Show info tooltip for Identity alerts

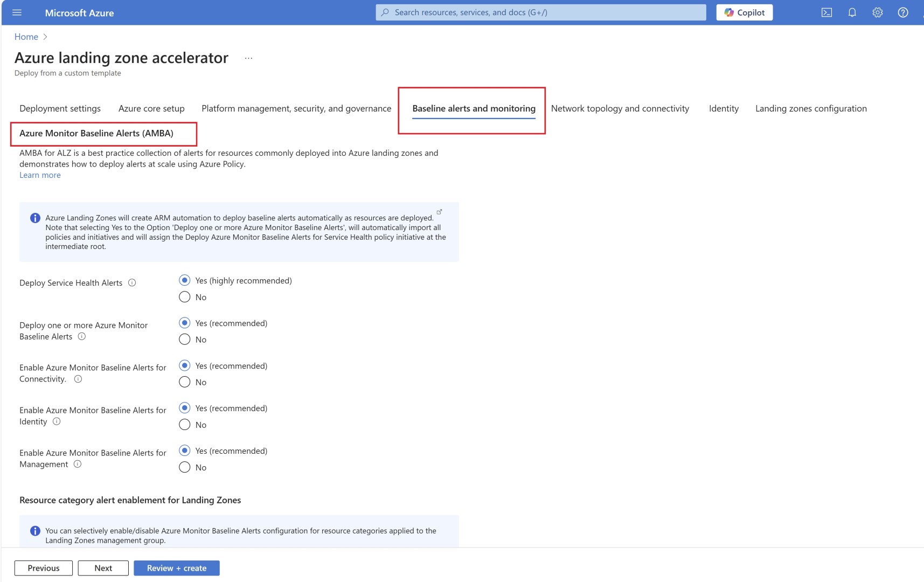click(57, 421)
